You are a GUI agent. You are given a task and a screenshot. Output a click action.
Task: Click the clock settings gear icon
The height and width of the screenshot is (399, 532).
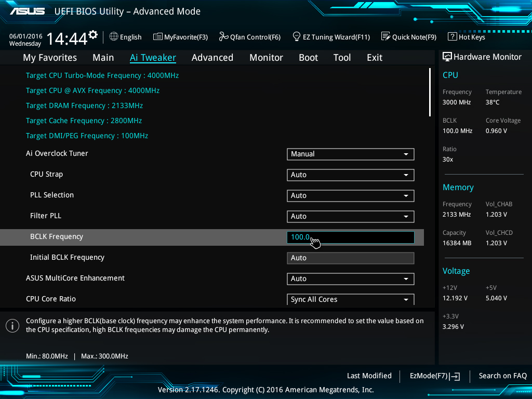coord(93,35)
